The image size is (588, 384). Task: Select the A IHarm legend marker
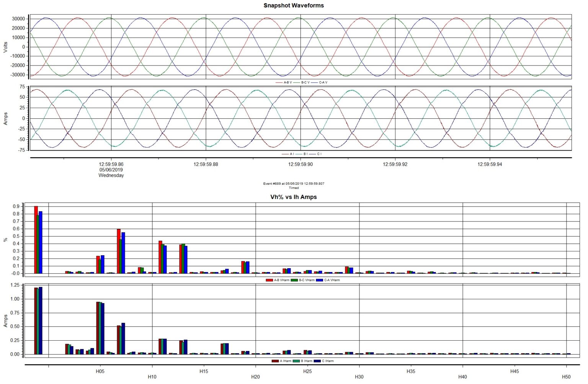tap(275, 361)
